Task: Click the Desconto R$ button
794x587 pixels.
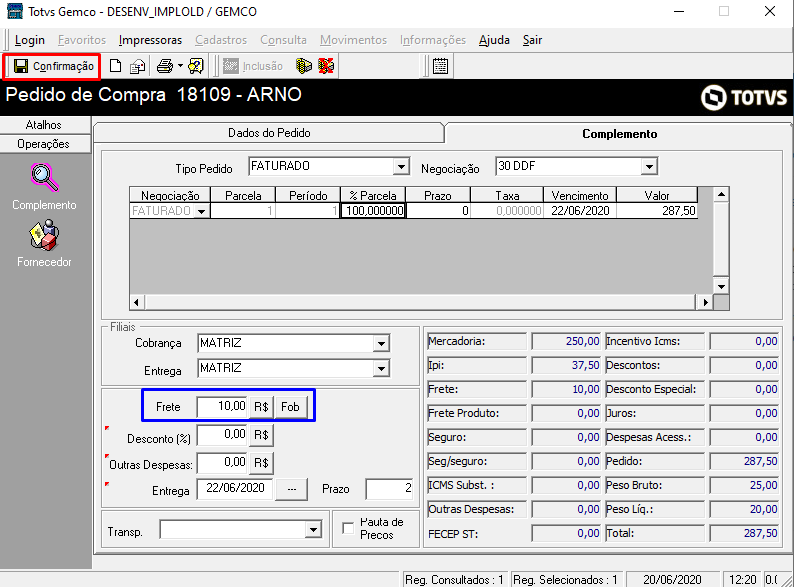Action: pos(261,435)
